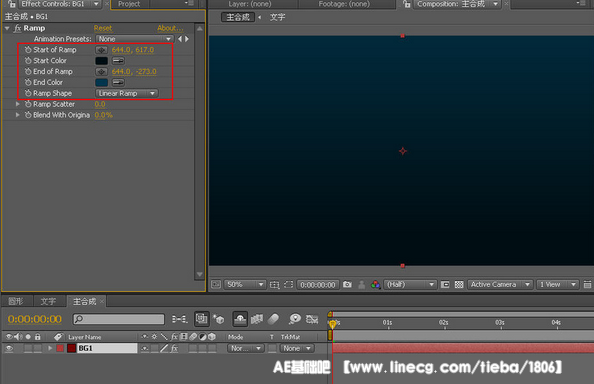Image resolution: width=594 pixels, height=384 pixels.
Task: Click the timeline layer search field
Action: (x=119, y=319)
